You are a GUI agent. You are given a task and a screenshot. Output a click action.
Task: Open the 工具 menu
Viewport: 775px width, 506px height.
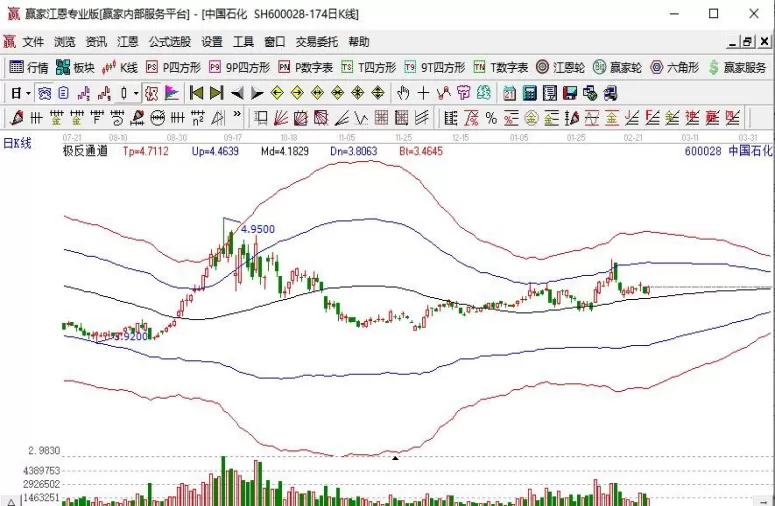[243, 42]
